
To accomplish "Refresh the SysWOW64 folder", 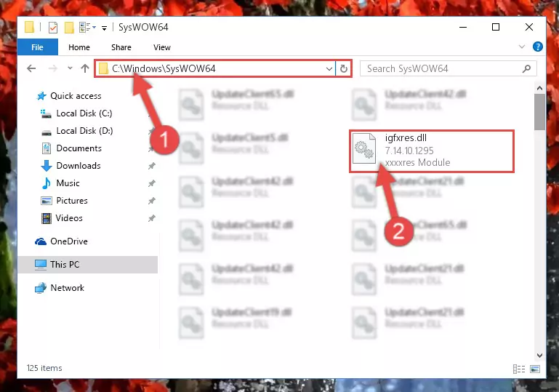I will tap(344, 68).
